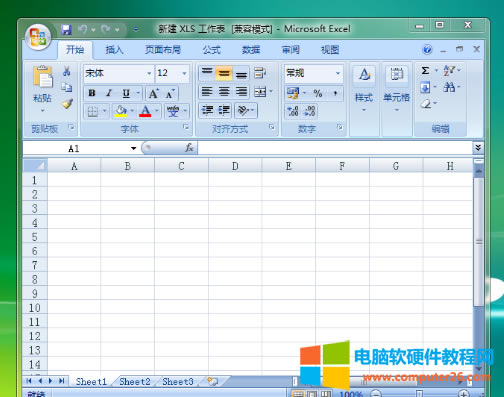Open the font name dropdown

149,73
